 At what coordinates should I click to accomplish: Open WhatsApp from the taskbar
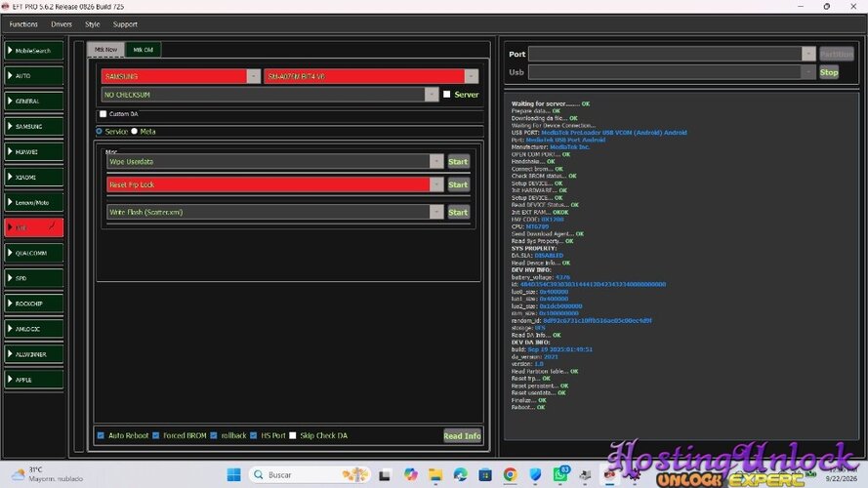click(560, 474)
